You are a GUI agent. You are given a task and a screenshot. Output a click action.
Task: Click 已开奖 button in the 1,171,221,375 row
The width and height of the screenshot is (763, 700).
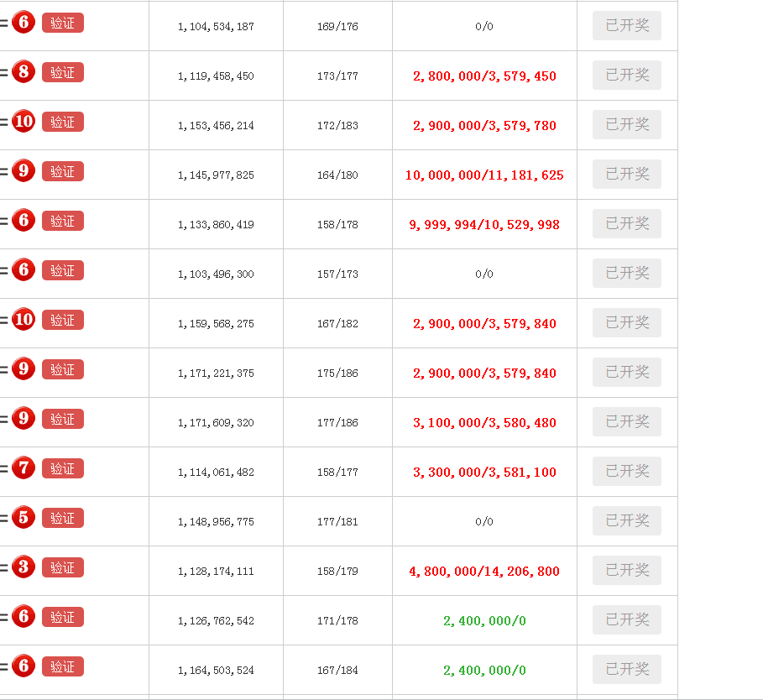pos(627,373)
